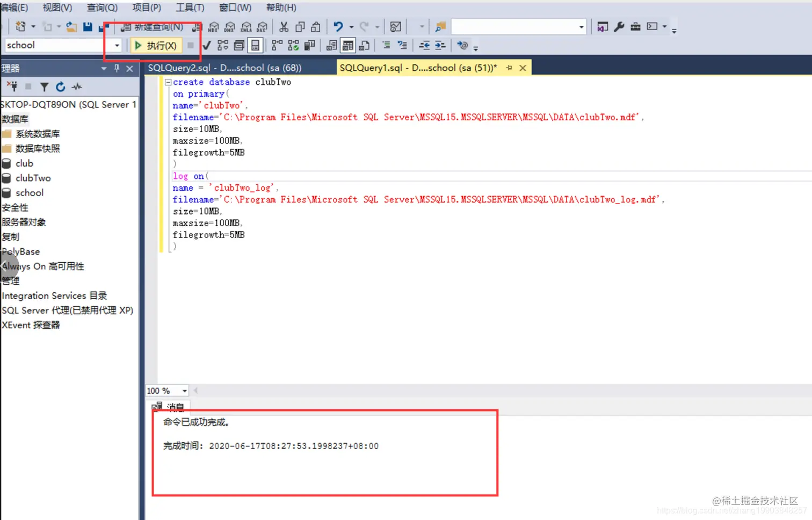
Task: Click the Cancel Executing Query stop icon
Action: click(x=190, y=46)
